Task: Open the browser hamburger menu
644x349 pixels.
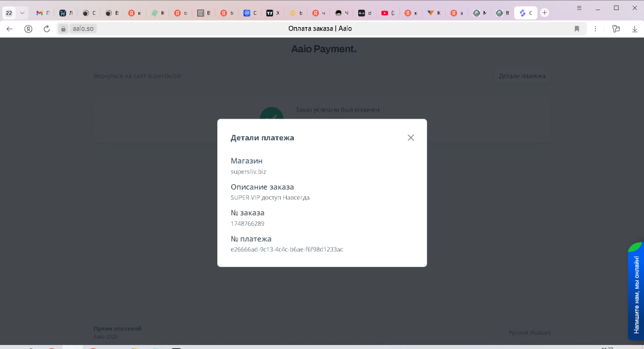Action: click(x=580, y=8)
